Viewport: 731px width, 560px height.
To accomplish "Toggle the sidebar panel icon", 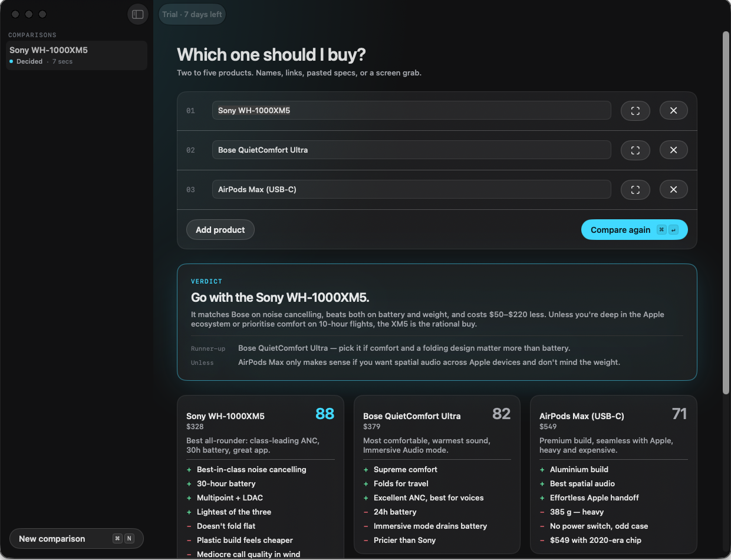I will (137, 14).
